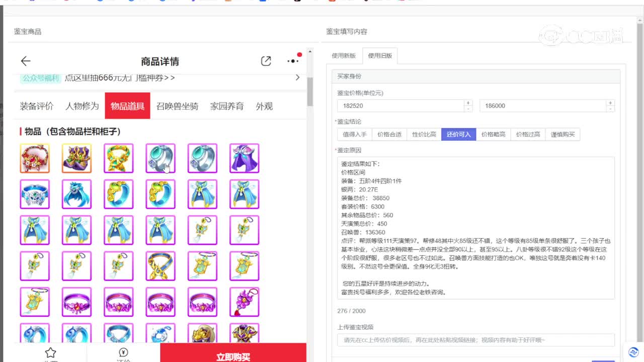Choose the 谨慎购买 conclusion option

coord(562,134)
